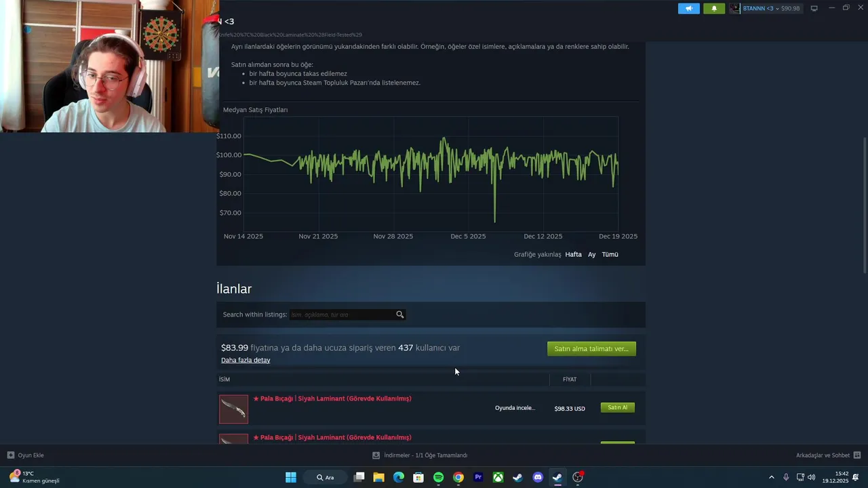
Task: Click the İlanlar section heading
Action: [x=234, y=289]
